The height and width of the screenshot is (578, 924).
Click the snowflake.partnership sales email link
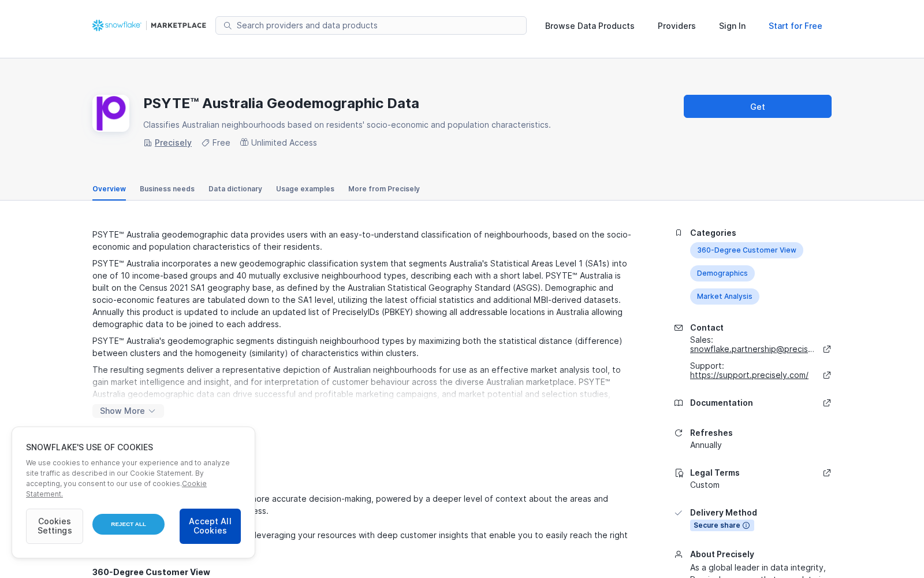coord(752,349)
